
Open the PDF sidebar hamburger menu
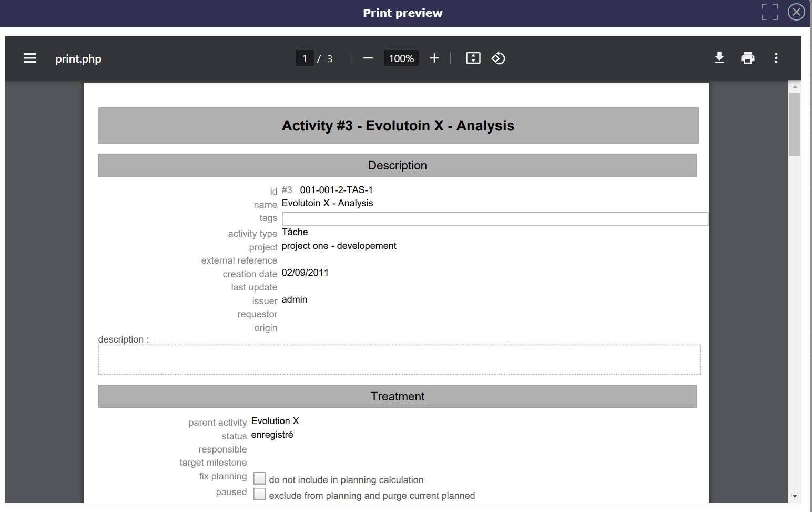click(30, 58)
